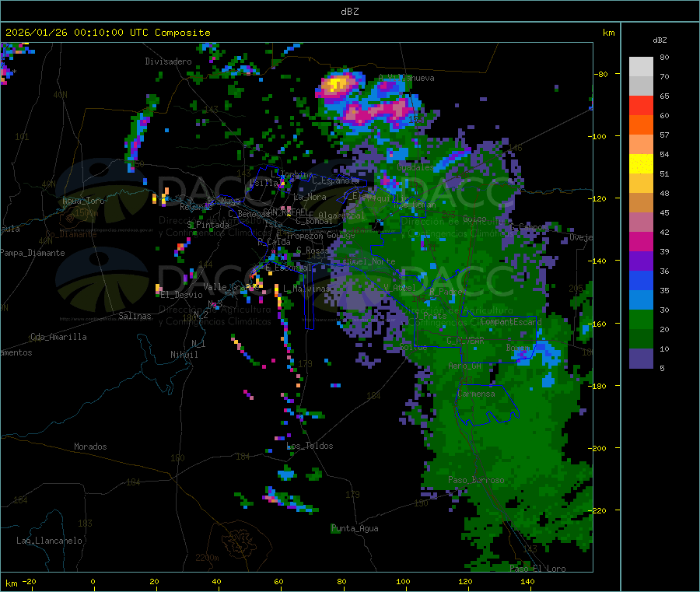The width and height of the screenshot is (700, 592).
Task: Click the Paso_Barroso label
Action: [x=476, y=480]
